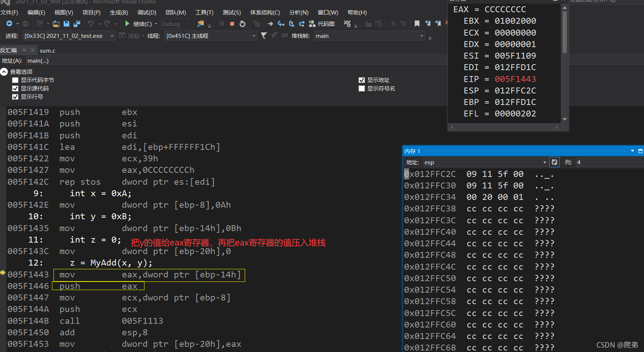The width and height of the screenshot is (644, 352).
Task: Open the Continue button dropdown arrow
Action: pos(156,24)
